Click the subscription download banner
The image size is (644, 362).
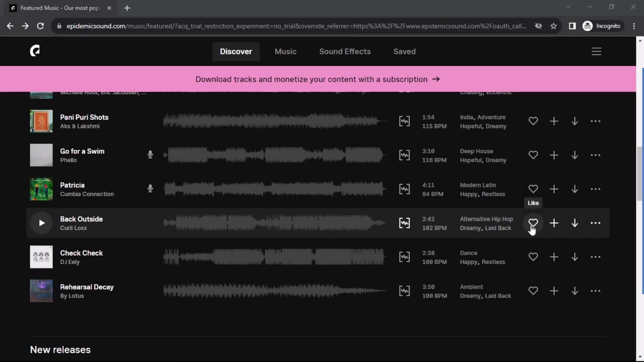coord(318,79)
